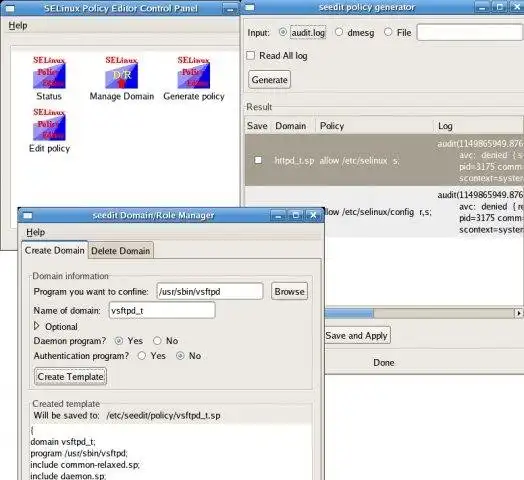Minimize the Domain/Role Manager window

click(278, 216)
